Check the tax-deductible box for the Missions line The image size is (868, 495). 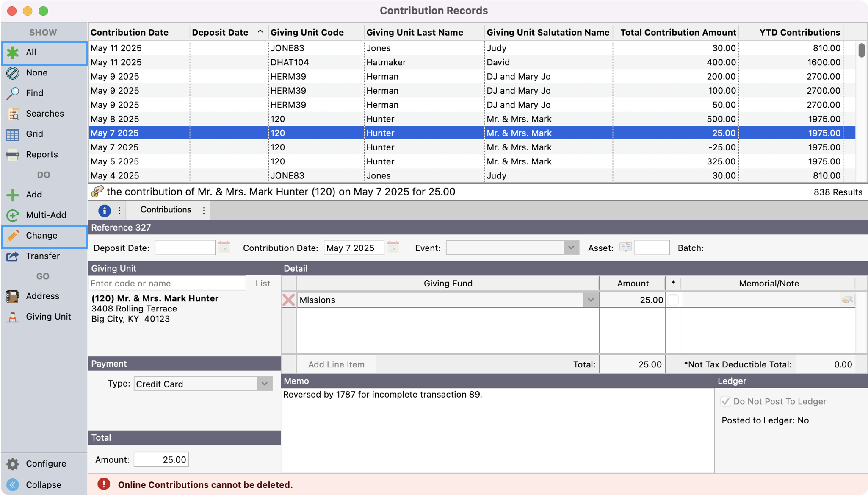(x=673, y=299)
